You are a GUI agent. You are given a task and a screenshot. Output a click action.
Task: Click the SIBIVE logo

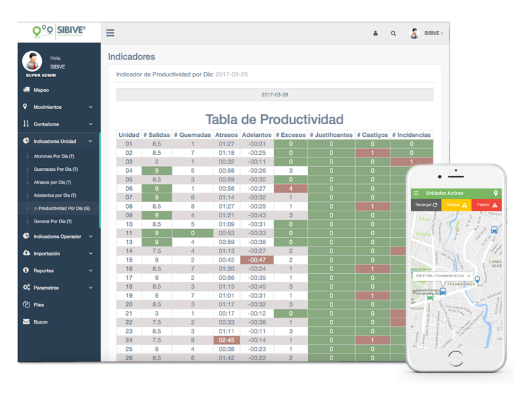click(x=59, y=31)
